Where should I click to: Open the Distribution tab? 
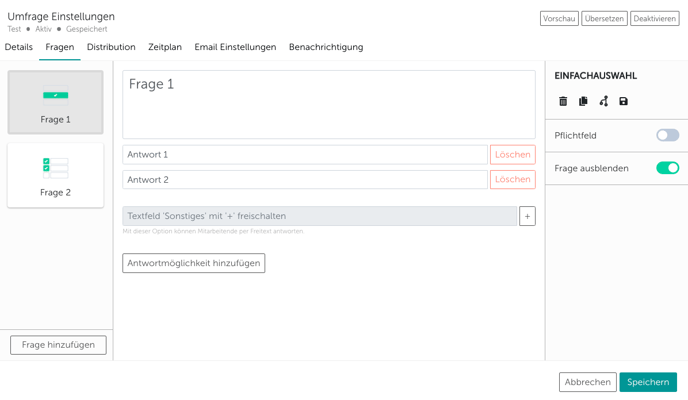pos(111,47)
